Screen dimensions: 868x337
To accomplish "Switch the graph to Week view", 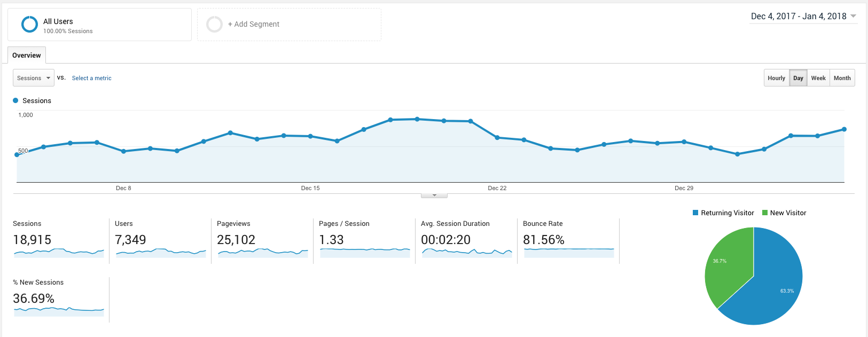I will pos(818,78).
